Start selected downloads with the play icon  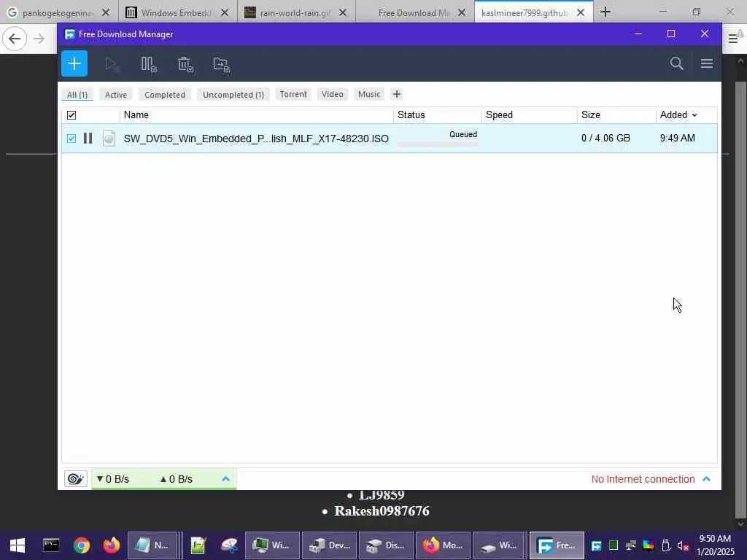[x=112, y=64]
